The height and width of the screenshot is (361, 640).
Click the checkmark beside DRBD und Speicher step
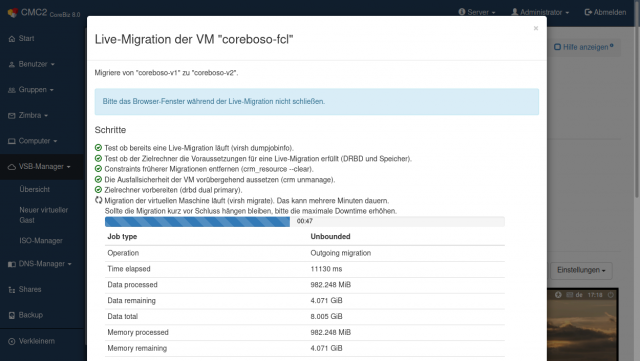pos(98,158)
